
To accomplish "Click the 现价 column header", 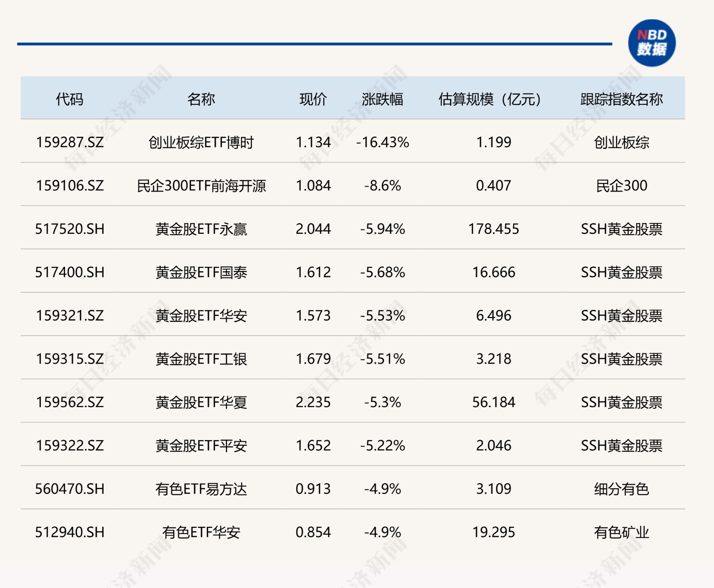I will 313,99.
